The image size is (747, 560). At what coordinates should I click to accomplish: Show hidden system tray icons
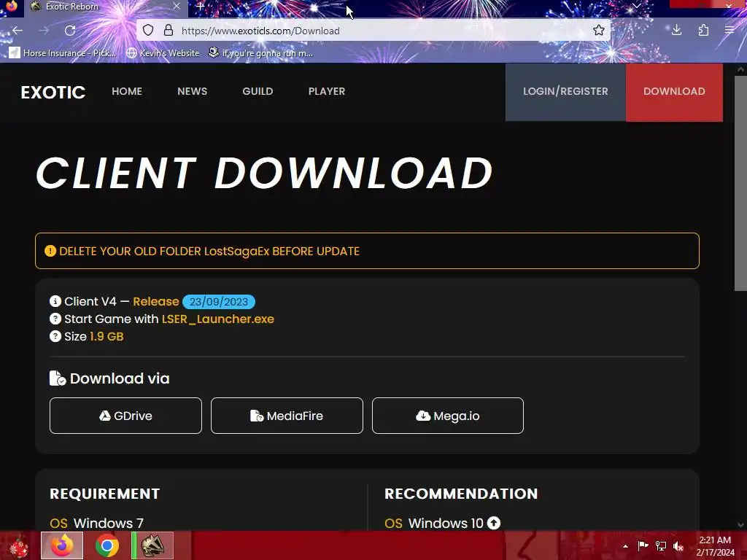(625, 545)
